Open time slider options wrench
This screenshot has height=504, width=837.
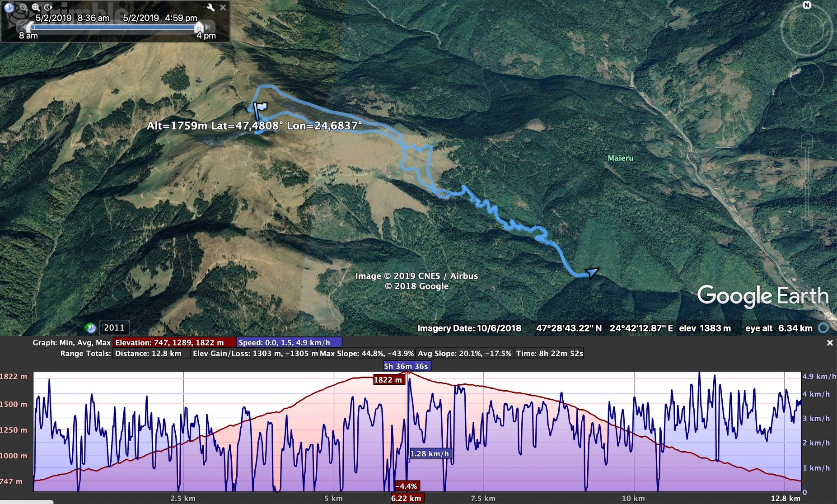[x=210, y=7]
